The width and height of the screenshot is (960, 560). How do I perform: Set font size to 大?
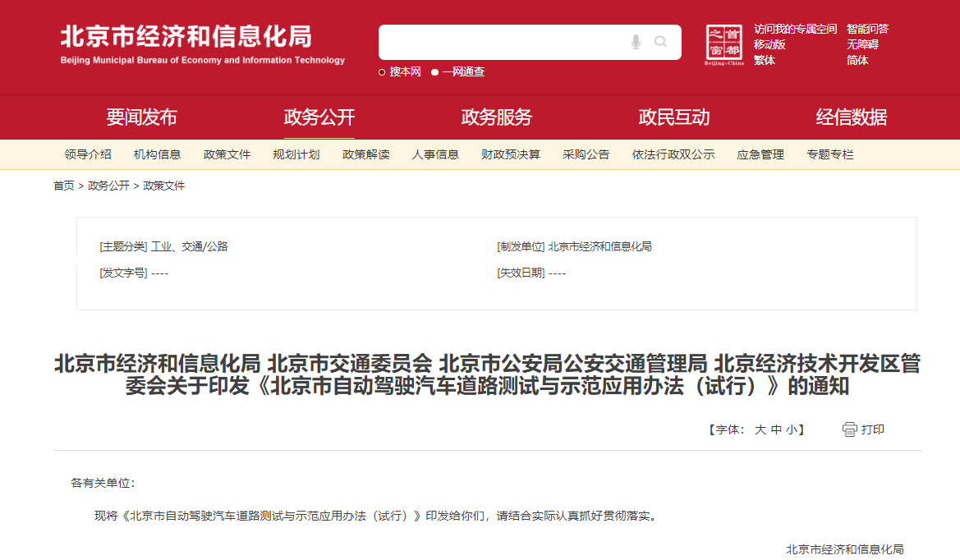(x=760, y=429)
